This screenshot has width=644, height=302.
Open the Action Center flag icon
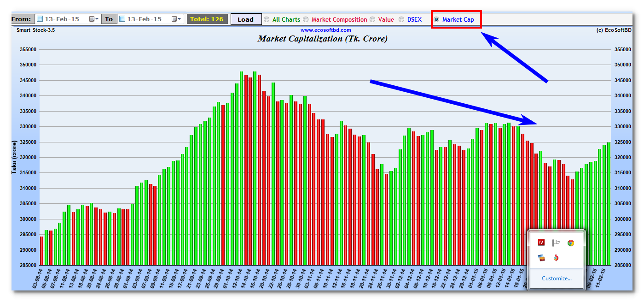tap(556, 243)
